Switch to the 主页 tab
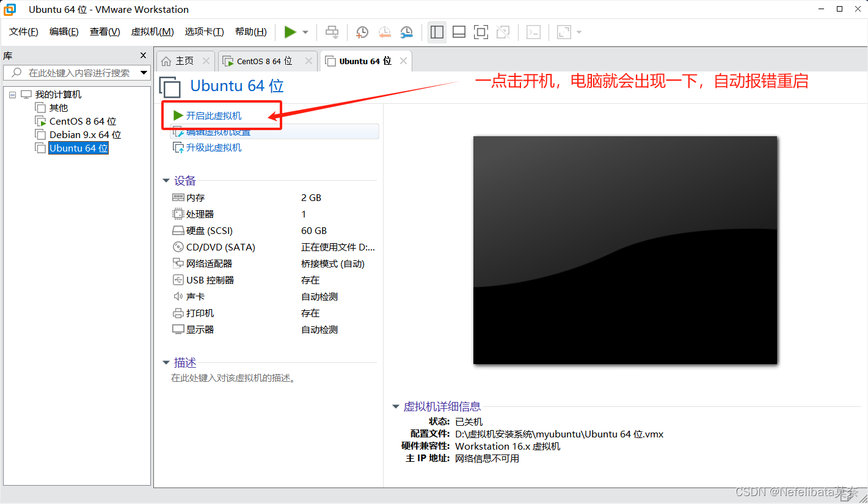Viewport: 868px width, 504px height. coord(184,61)
